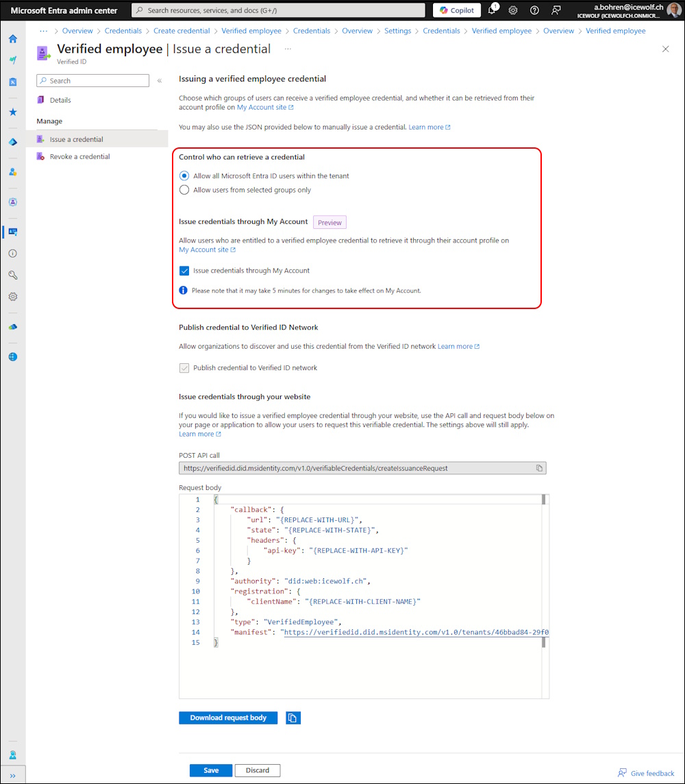Copy the request body with the icon button

click(293, 718)
